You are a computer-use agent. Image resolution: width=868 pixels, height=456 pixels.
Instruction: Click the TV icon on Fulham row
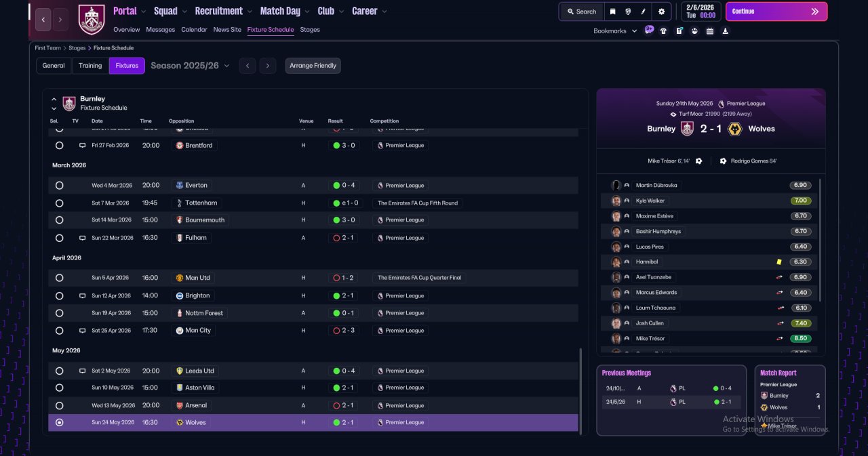tap(82, 238)
